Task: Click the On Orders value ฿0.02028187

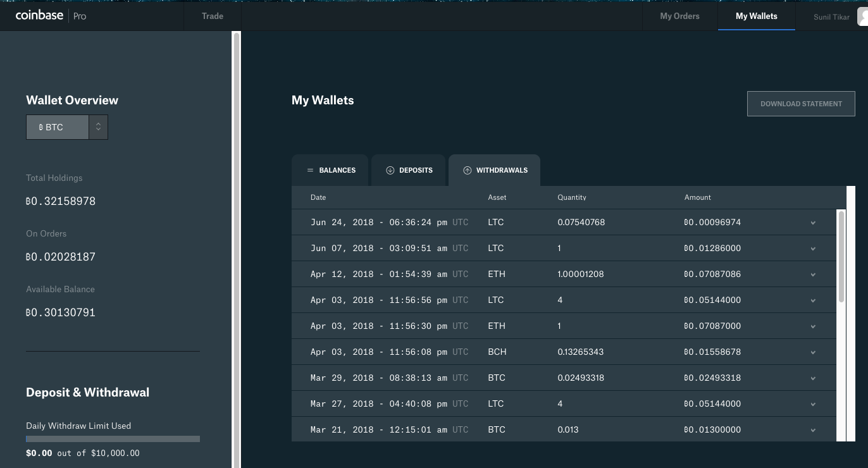Action: pos(61,257)
